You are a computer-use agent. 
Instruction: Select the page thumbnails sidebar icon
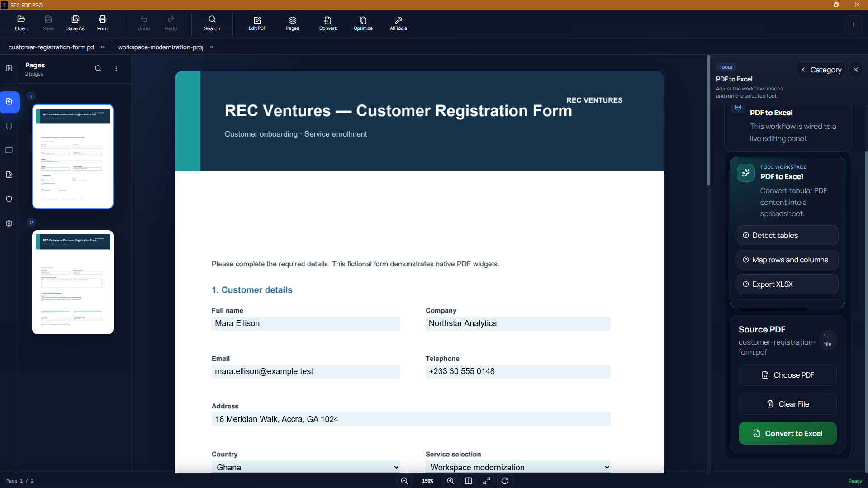[x=9, y=102]
